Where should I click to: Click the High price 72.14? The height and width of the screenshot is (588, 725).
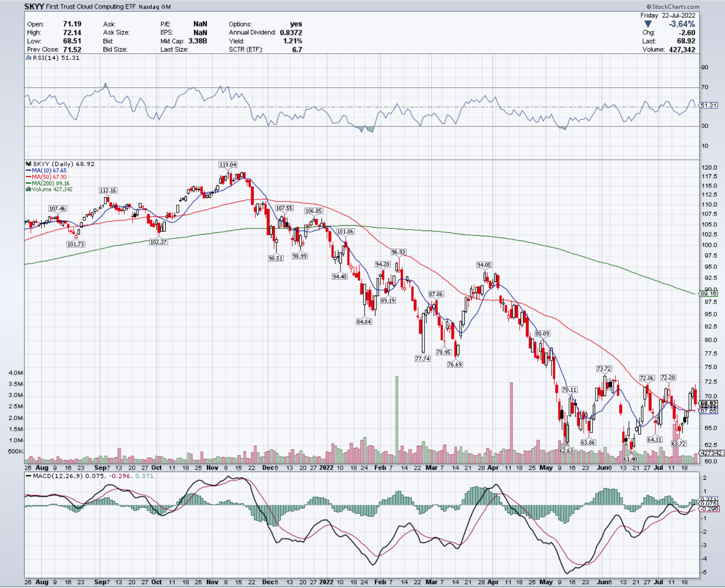(72, 32)
